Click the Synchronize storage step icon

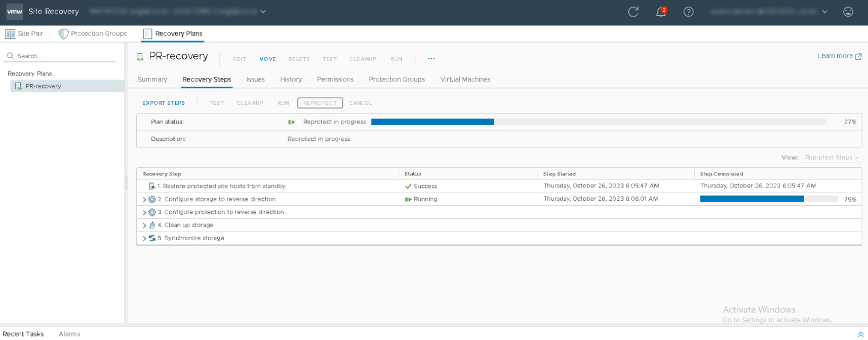click(152, 238)
